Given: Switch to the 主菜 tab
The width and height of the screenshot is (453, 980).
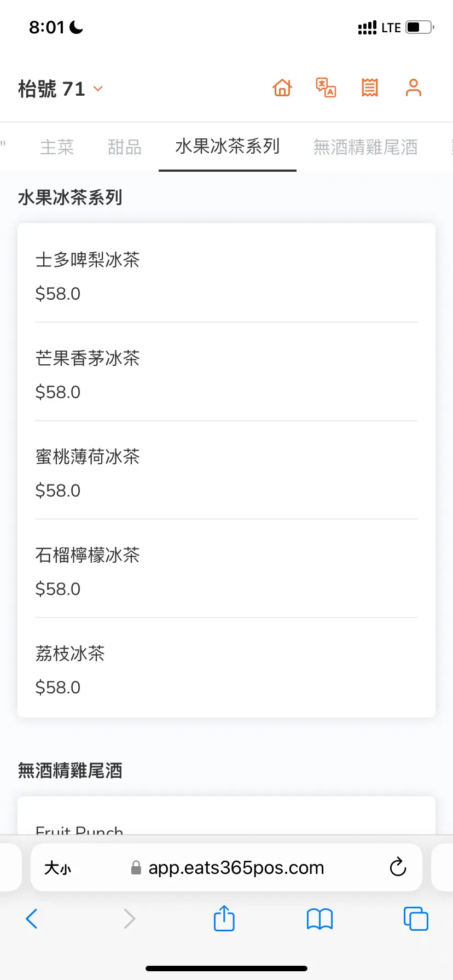Looking at the screenshot, I should 57,147.
